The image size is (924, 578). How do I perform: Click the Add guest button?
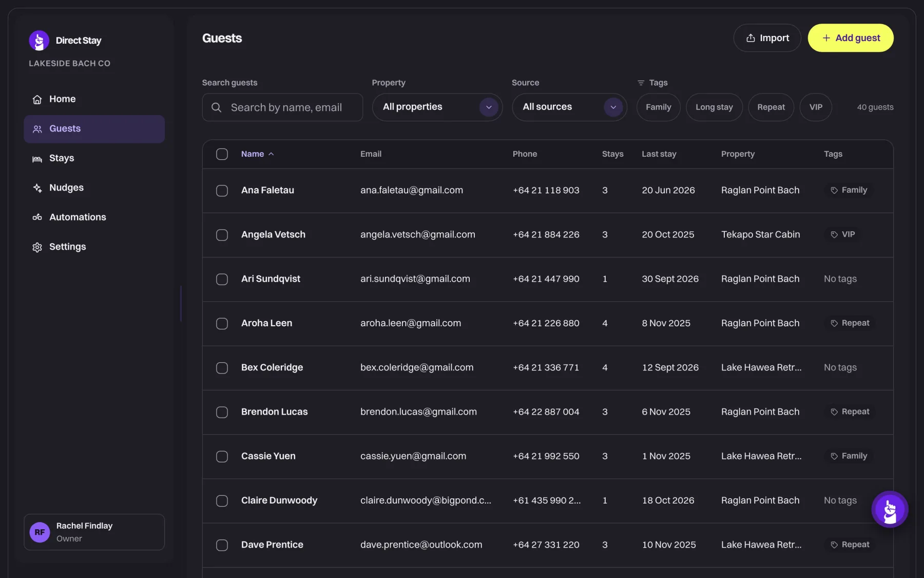pos(851,38)
